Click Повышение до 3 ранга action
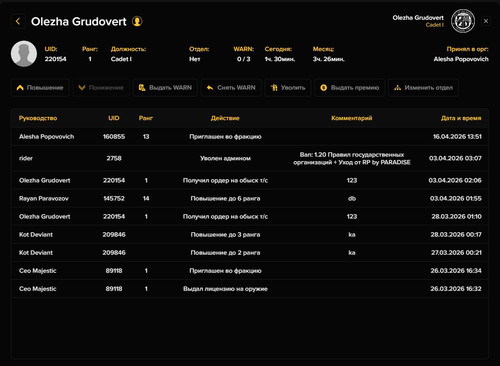This screenshot has width=500, height=366. pos(225,234)
